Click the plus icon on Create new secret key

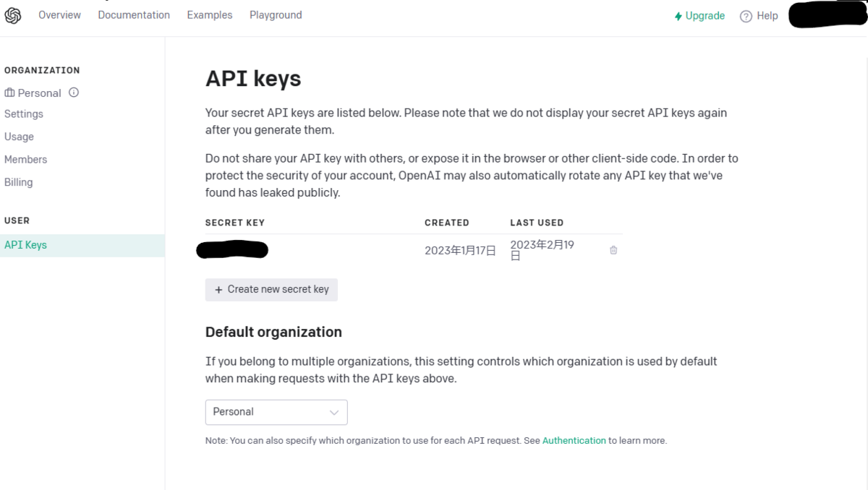point(218,289)
